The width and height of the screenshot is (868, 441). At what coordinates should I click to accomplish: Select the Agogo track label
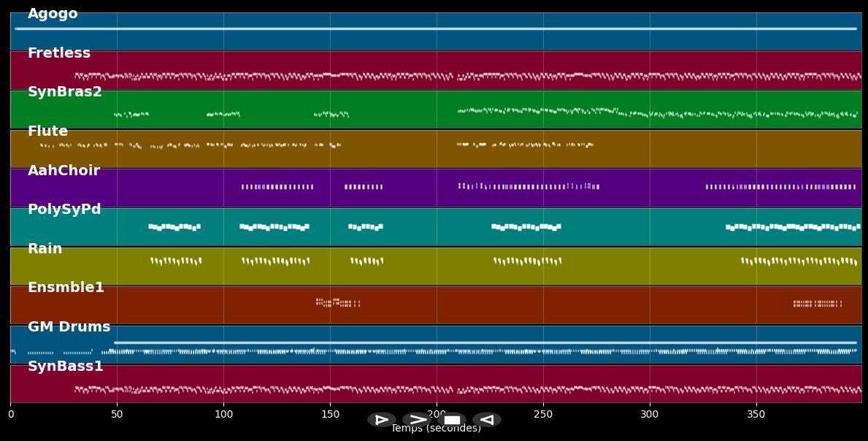click(52, 12)
